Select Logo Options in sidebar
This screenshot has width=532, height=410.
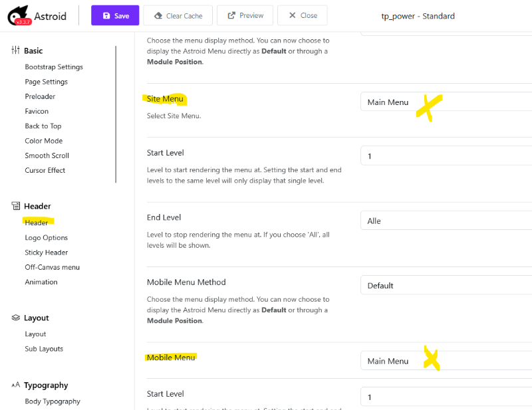point(47,238)
